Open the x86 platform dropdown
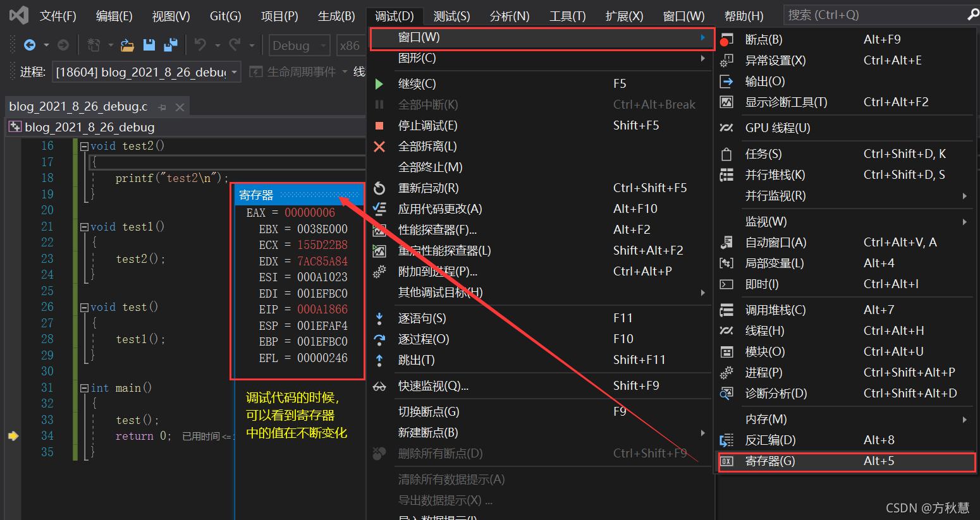Viewport: 980px width, 520px height. click(x=351, y=45)
